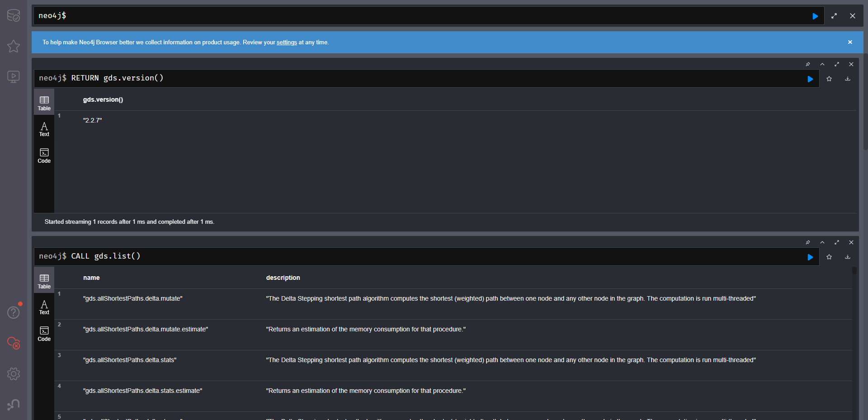Image resolution: width=868 pixels, height=420 pixels.
Task: Pin the gds.list() result frame
Action: (808, 242)
